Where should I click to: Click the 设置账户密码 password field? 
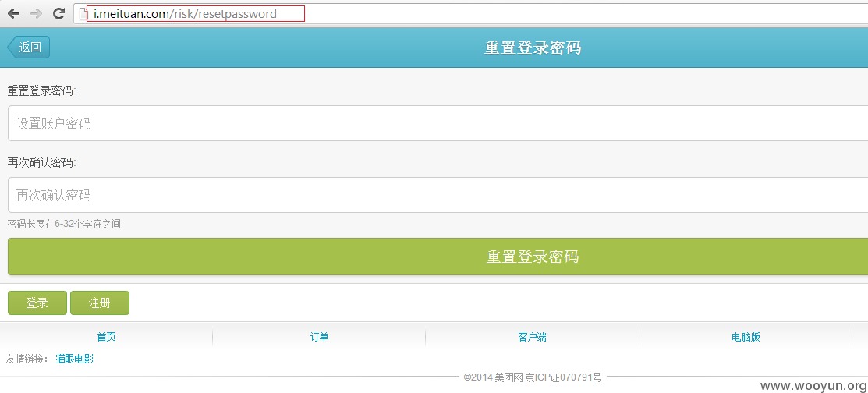point(438,123)
